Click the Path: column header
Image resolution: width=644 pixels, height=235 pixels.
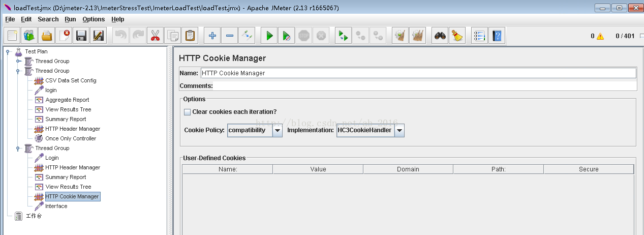[499, 169]
